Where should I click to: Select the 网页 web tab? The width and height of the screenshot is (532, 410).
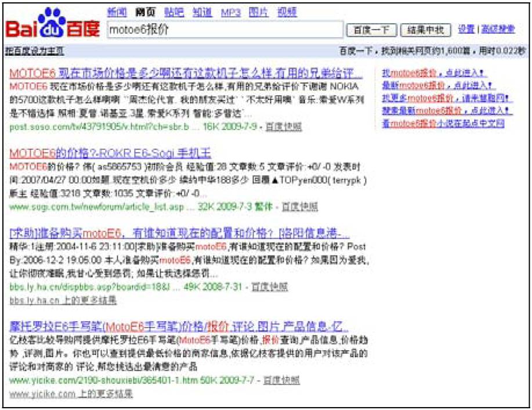(x=145, y=13)
